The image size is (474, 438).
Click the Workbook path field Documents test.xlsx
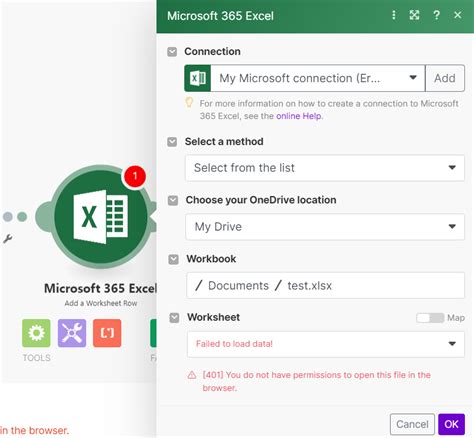point(326,285)
